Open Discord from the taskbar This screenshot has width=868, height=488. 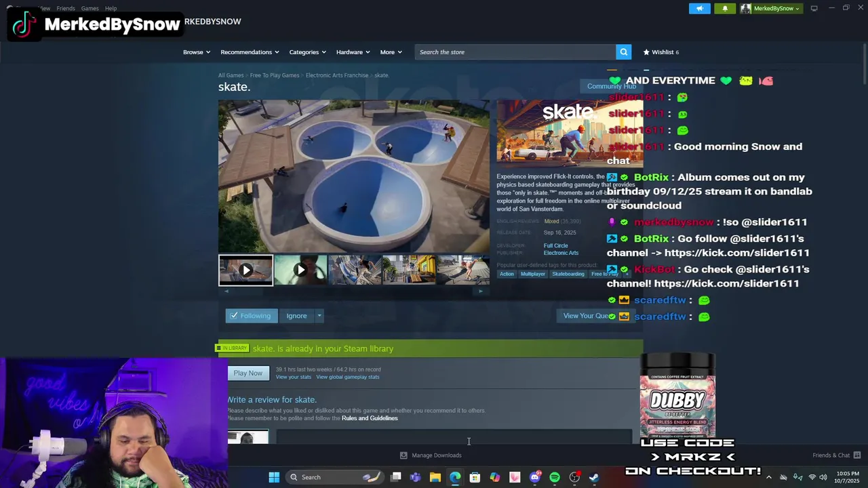pyautogui.click(x=534, y=477)
